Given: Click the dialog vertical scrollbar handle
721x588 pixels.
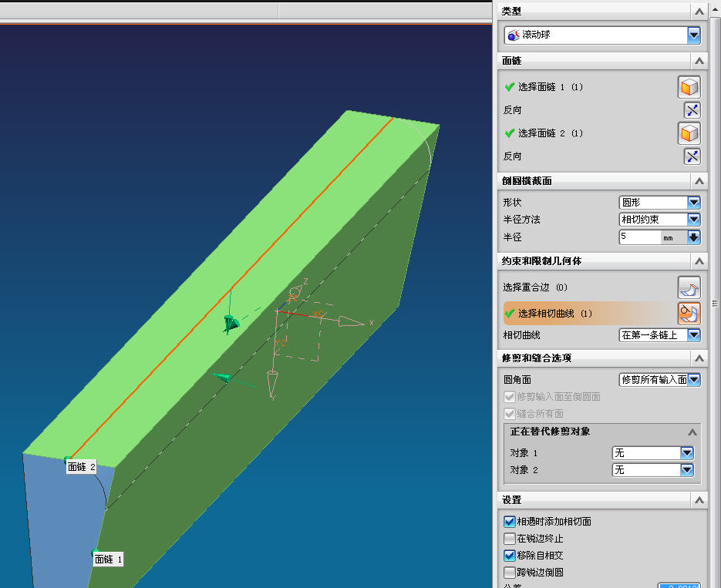Looking at the screenshot, I should (715, 303).
